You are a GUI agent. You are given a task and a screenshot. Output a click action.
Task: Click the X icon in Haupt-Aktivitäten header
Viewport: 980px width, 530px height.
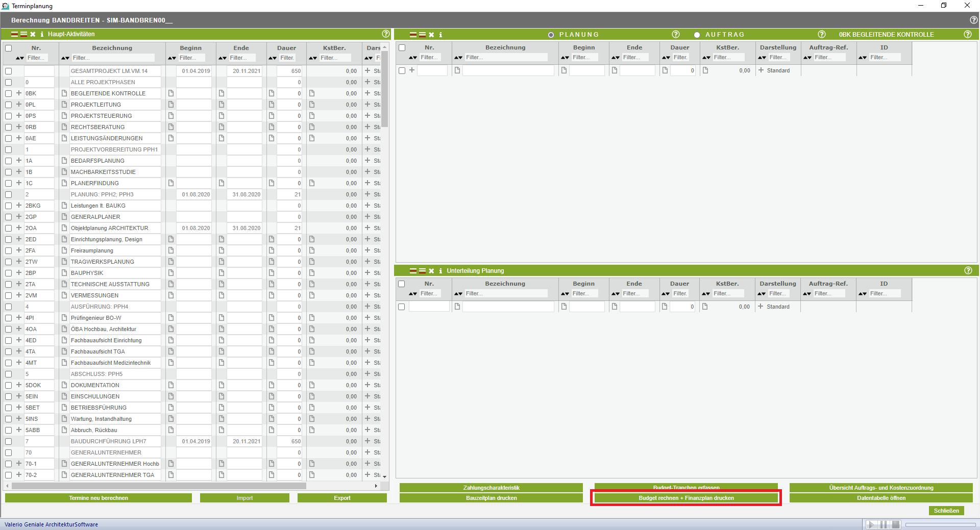click(x=33, y=34)
